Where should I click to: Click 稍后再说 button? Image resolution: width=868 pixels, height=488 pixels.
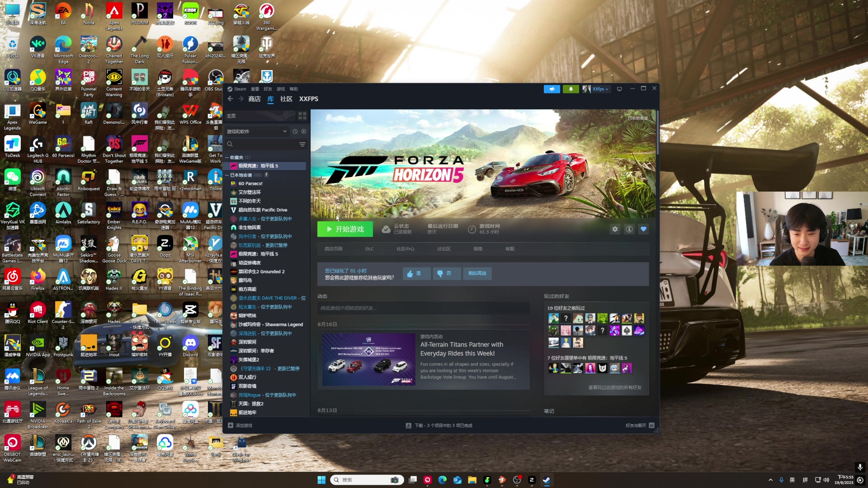point(477,273)
